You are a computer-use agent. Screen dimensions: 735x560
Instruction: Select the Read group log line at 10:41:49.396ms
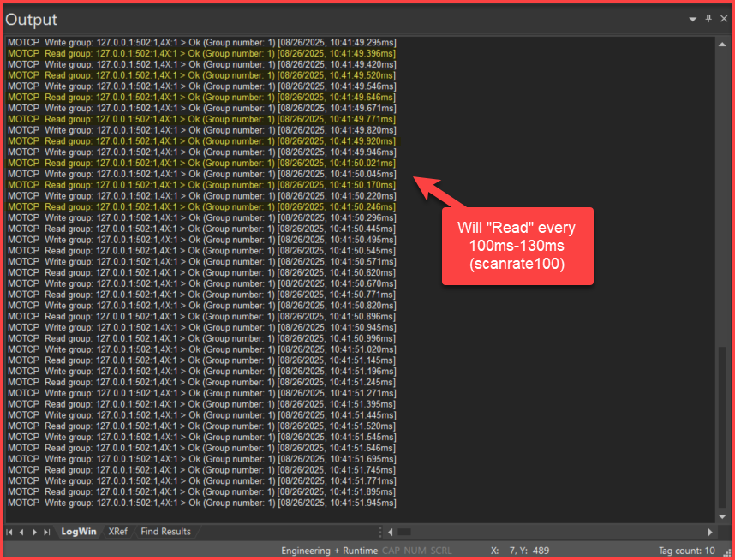pos(202,53)
